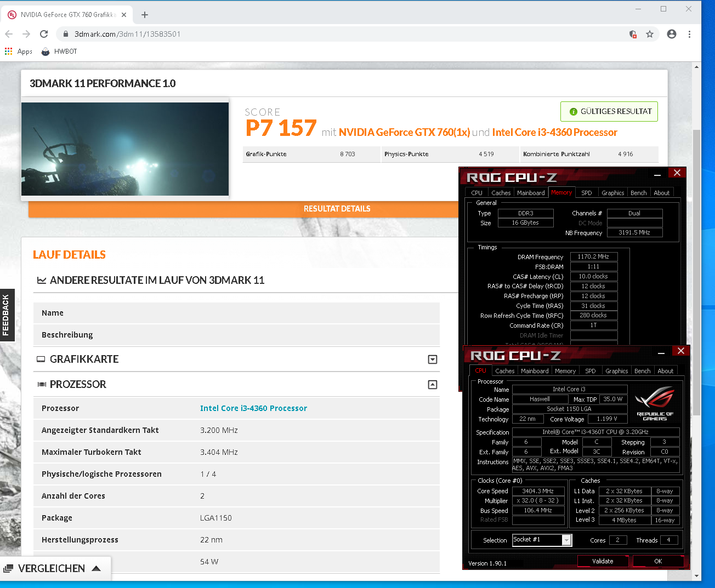Image resolution: width=715 pixels, height=588 pixels.
Task: Expand the GRAFIKKARTE section
Action: pos(433,359)
